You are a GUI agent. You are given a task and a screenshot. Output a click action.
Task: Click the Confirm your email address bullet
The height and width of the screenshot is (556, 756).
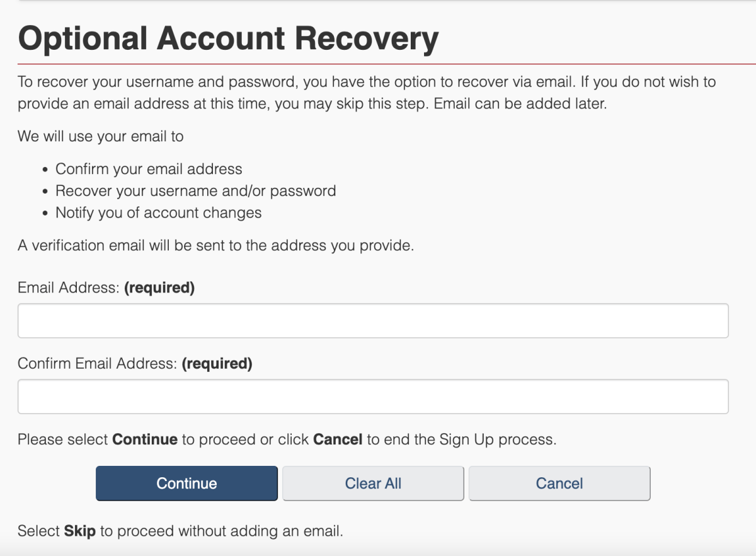(x=150, y=168)
